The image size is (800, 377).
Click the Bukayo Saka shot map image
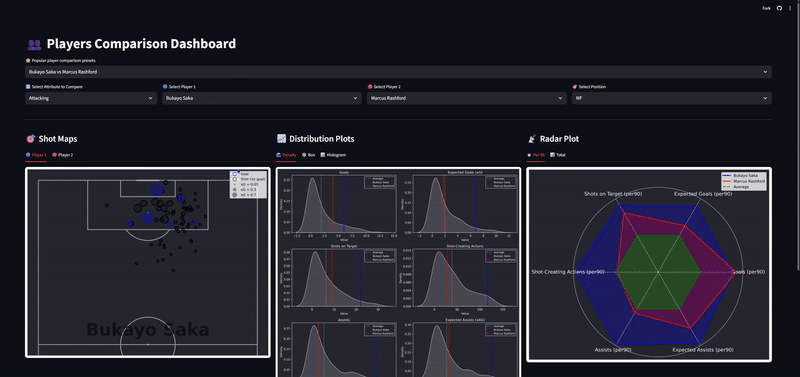[148, 262]
